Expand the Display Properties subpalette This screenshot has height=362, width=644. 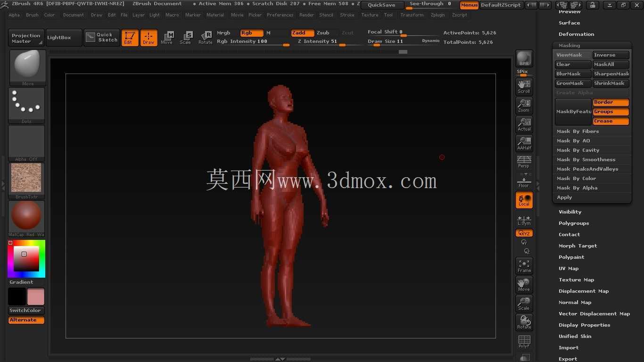584,325
